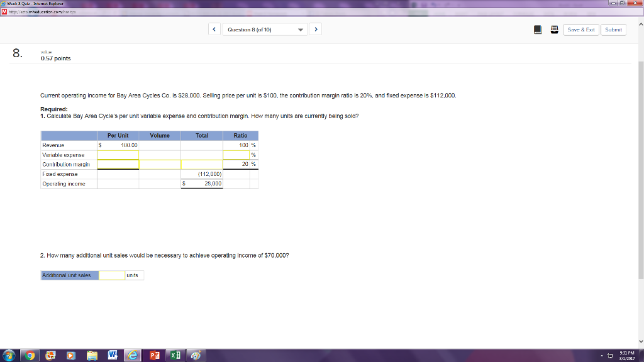Click the page vertical scrollbar

[641, 170]
